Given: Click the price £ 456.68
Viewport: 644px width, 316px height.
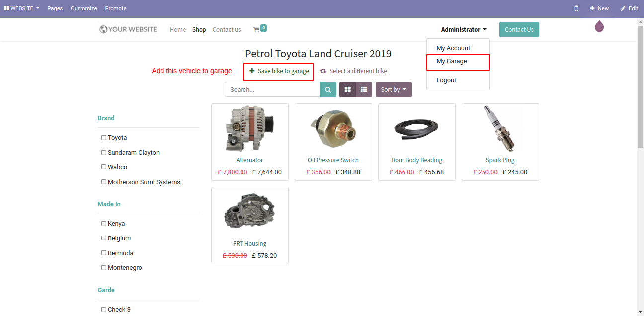Looking at the screenshot, I should click(431, 172).
